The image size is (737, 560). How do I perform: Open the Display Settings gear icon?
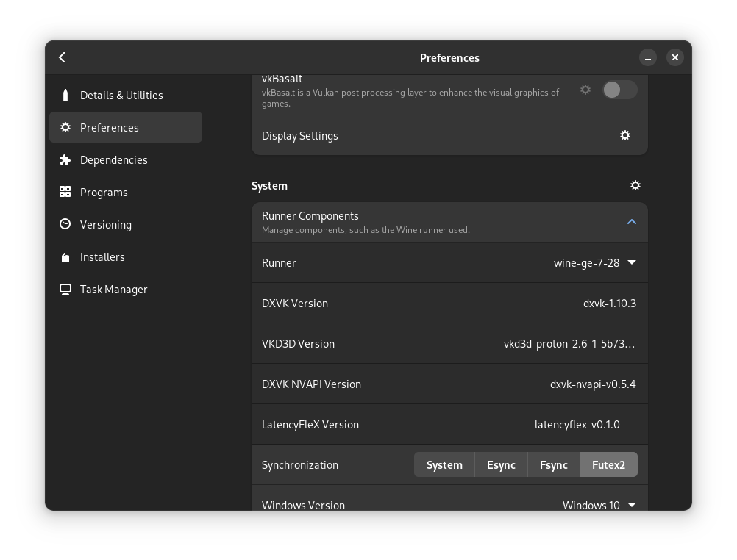[x=625, y=135]
